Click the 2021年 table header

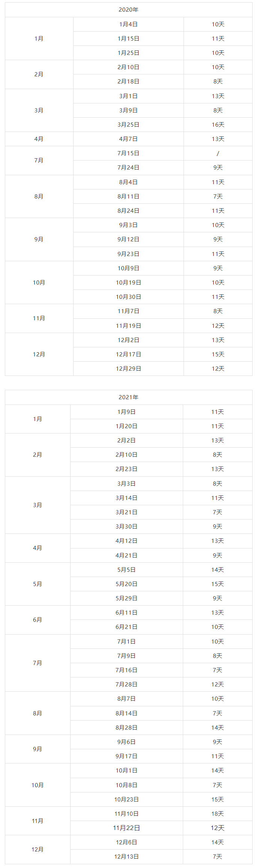pos(128,397)
